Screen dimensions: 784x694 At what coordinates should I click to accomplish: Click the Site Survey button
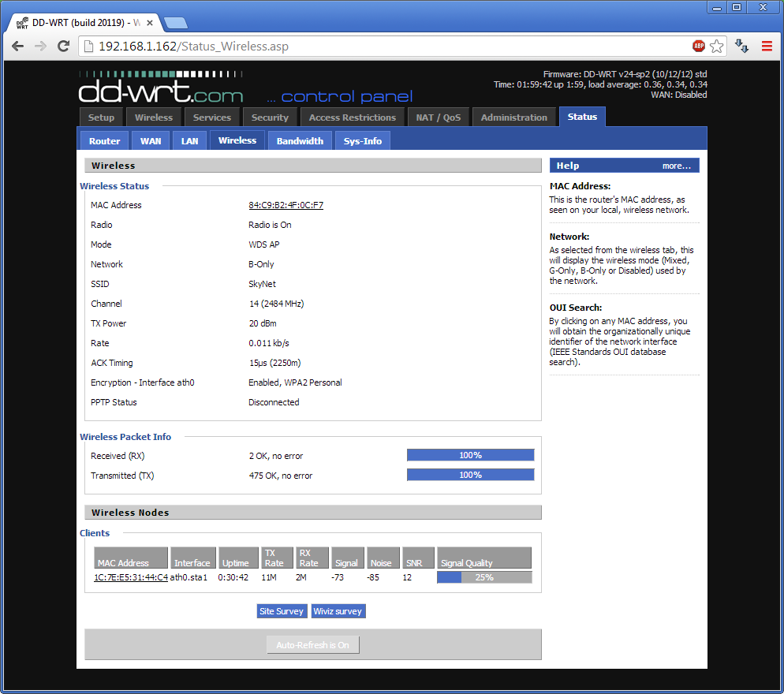pos(282,611)
